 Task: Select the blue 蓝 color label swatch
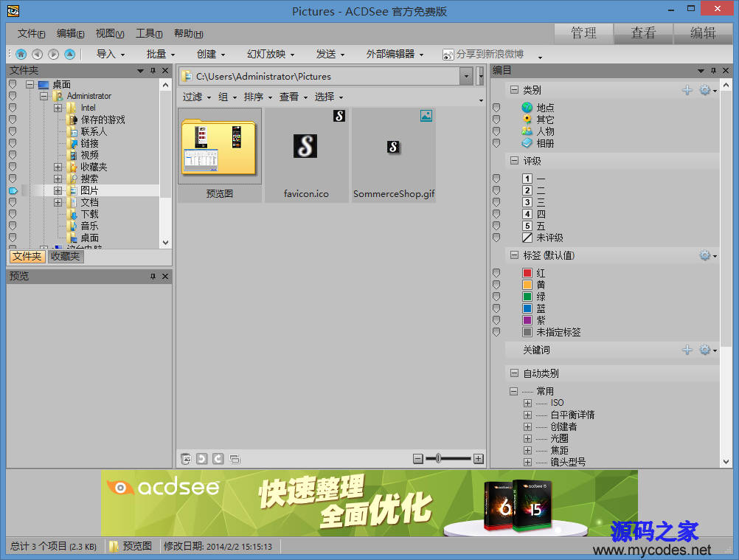pos(527,308)
